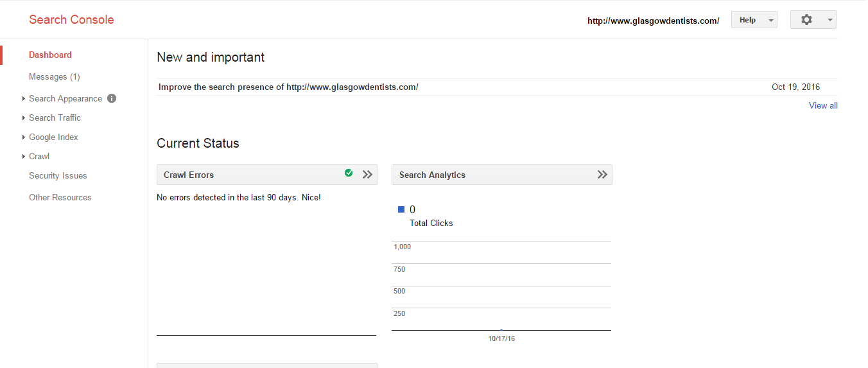Open Crawl Errors via double-arrow icon
The image size is (868, 368).
pyautogui.click(x=367, y=174)
